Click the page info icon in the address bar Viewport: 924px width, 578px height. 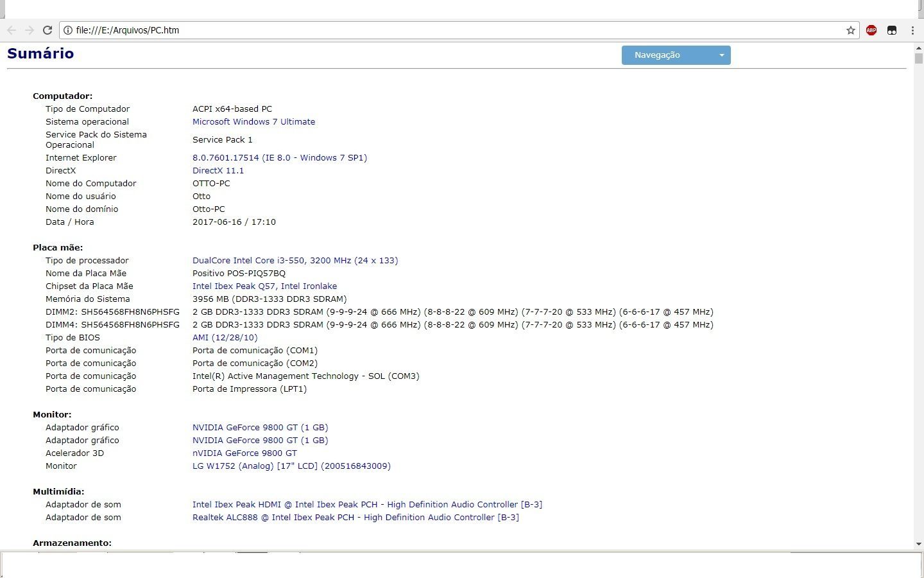(x=68, y=30)
